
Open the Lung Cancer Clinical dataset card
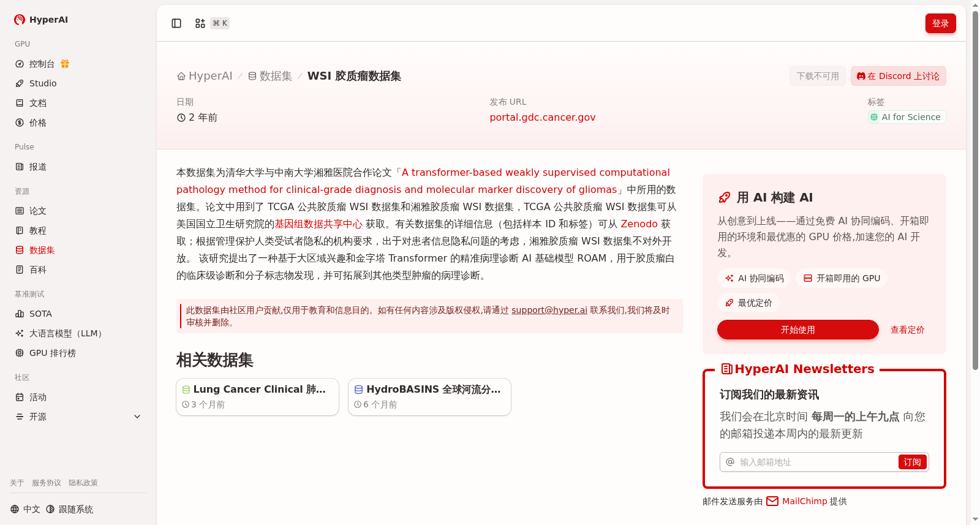pyautogui.click(x=257, y=397)
